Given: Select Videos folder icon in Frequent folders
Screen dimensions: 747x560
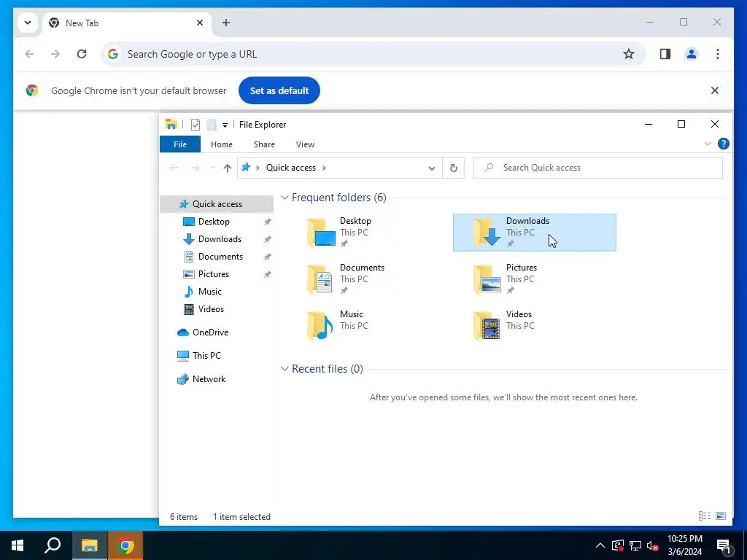Looking at the screenshot, I should [487, 326].
